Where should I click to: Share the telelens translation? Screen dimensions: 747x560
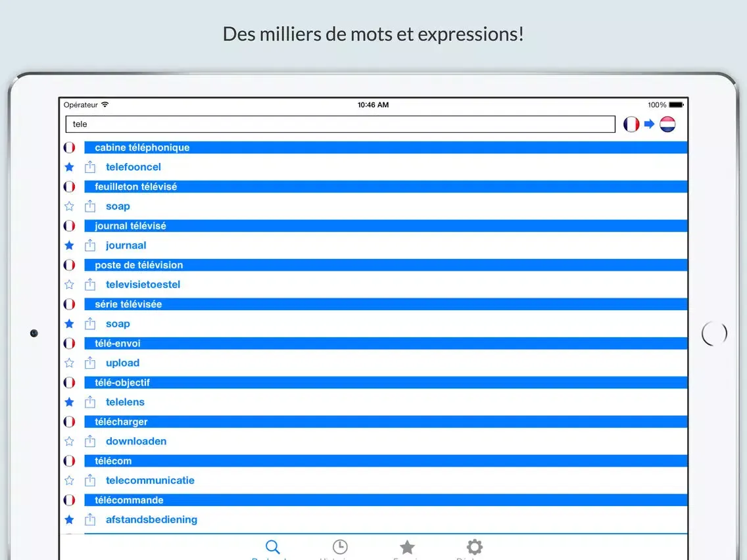tap(90, 402)
